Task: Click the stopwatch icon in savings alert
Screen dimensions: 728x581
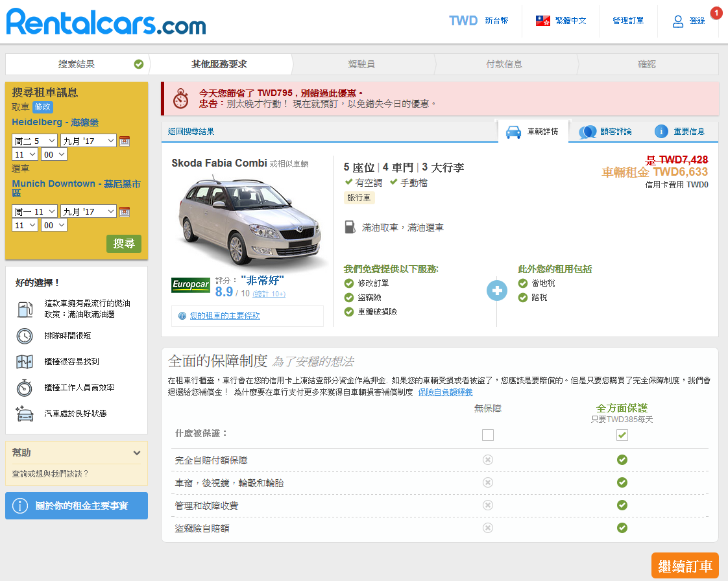Action: pos(180,99)
